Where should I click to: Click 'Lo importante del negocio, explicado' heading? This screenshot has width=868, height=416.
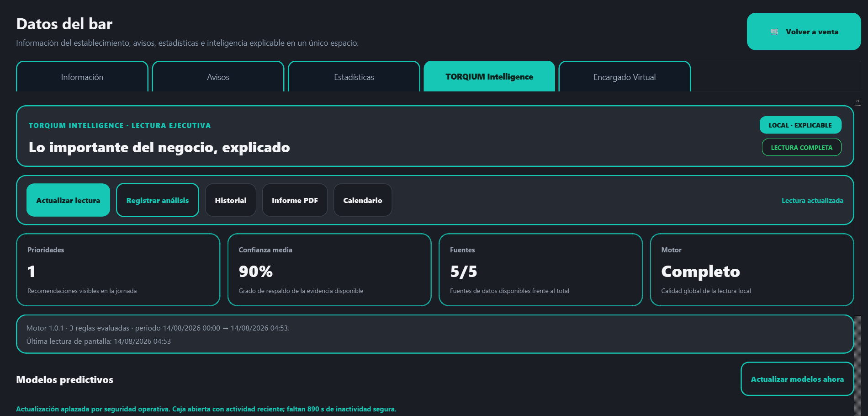(159, 147)
